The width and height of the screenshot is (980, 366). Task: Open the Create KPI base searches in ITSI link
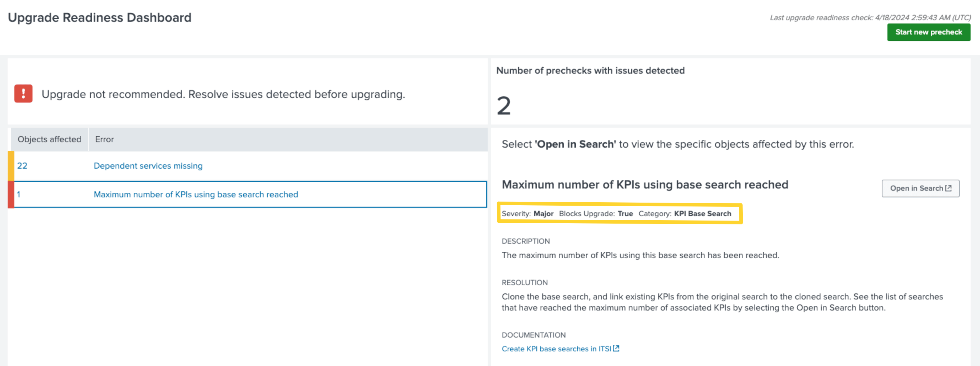(557, 348)
